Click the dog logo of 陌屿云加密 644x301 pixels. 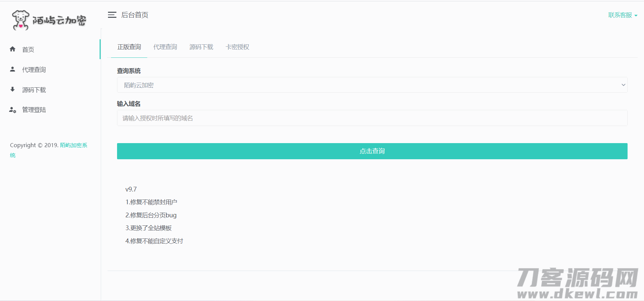pyautogui.click(x=20, y=20)
